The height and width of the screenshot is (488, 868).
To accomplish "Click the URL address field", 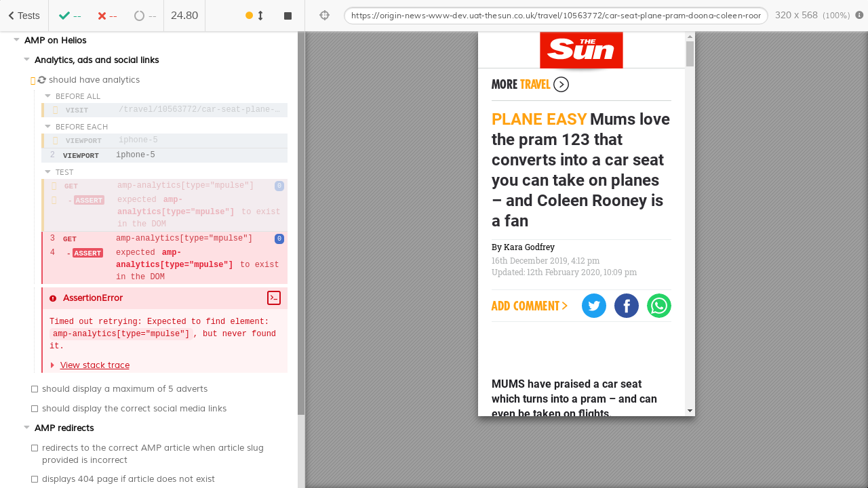I will pos(556,16).
